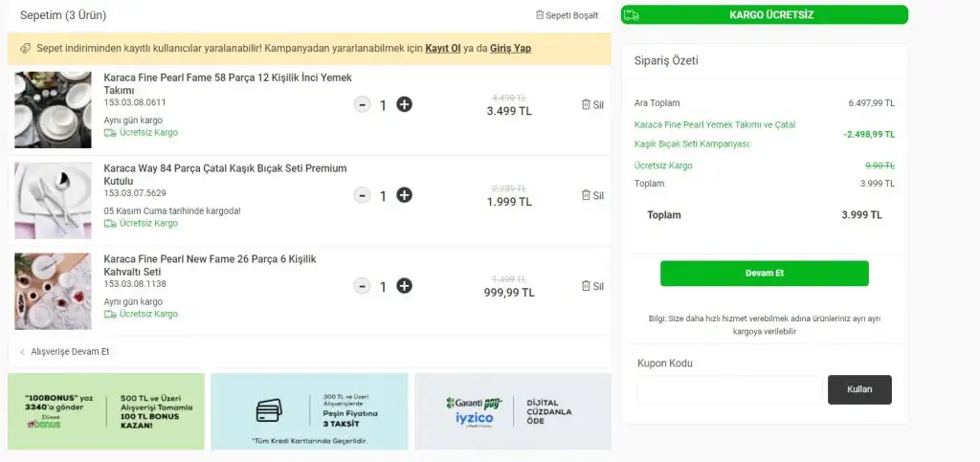The width and height of the screenshot is (980, 462).
Task: Decrease quantity of New Fame Kahvaltı Seti
Action: coord(362,285)
